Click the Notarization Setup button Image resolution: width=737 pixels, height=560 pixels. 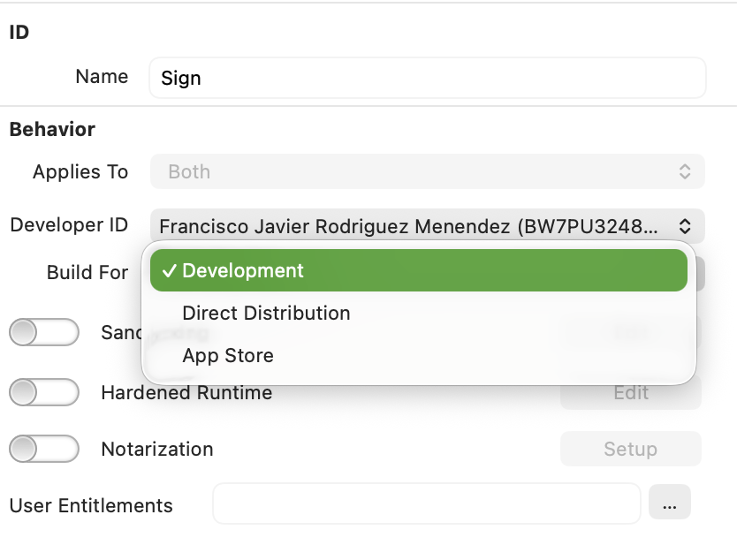point(630,449)
